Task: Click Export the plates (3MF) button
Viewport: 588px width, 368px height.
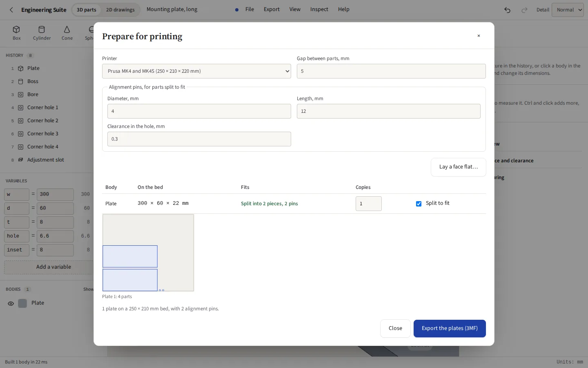Action: (450, 328)
